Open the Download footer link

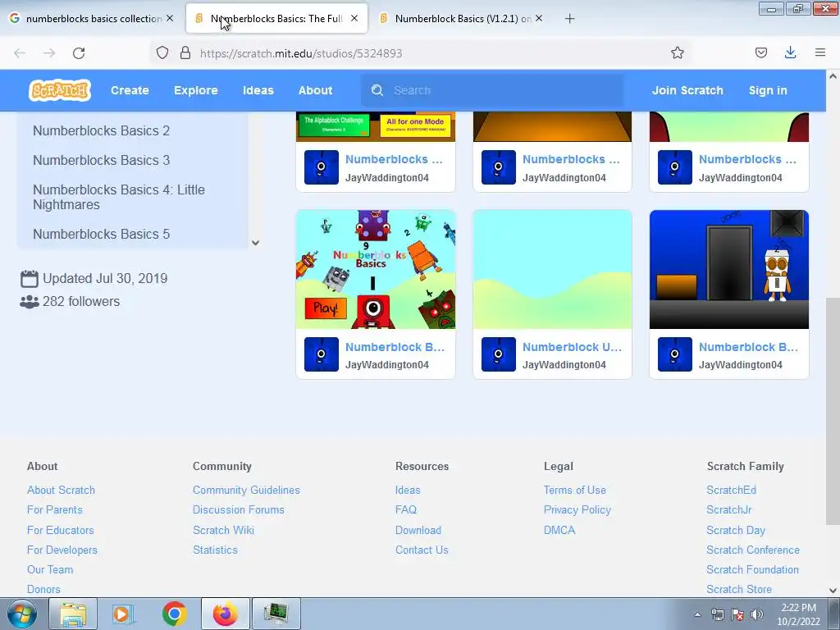418,530
